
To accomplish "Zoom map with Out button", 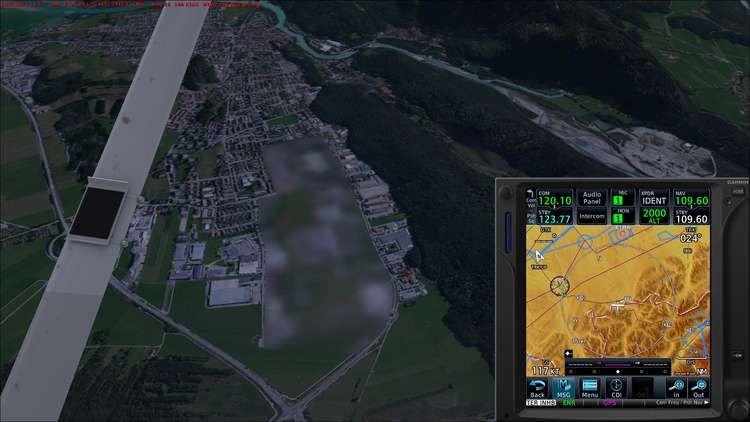I will coord(699,388).
